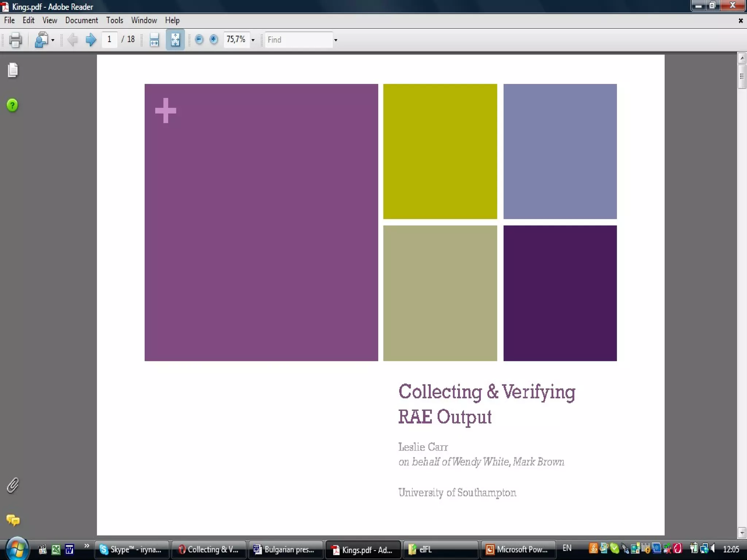Switch to Skype taskbar button
The image size is (747, 560).
[131, 549]
